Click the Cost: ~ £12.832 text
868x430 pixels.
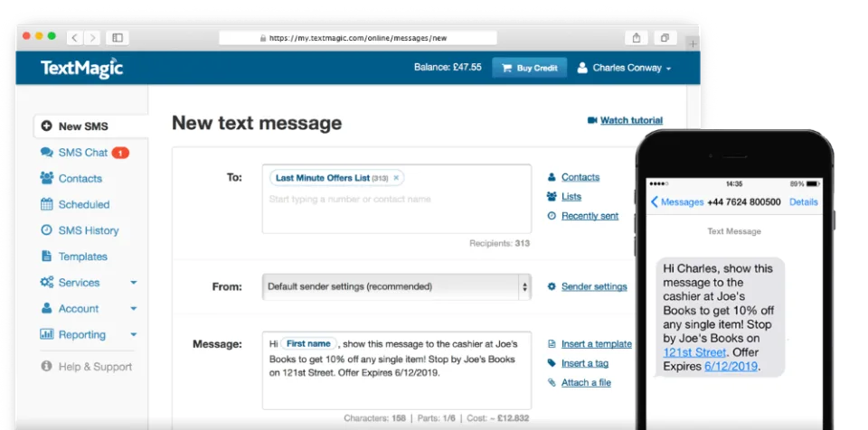pos(497,418)
